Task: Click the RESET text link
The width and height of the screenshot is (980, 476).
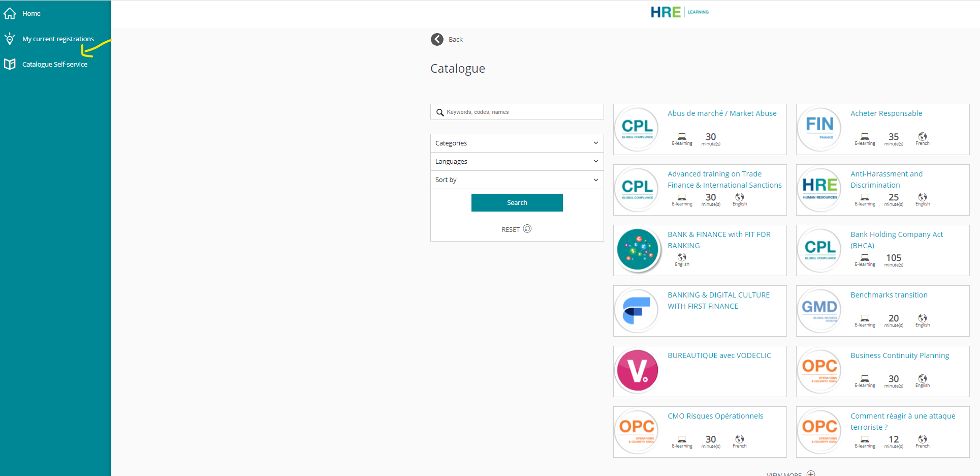Action: coord(511,230)
